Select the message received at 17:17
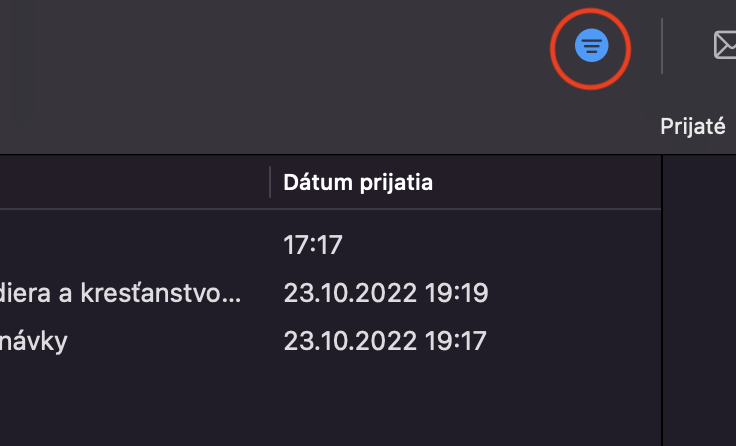This screenshot has height=446, width=736. 313,244
